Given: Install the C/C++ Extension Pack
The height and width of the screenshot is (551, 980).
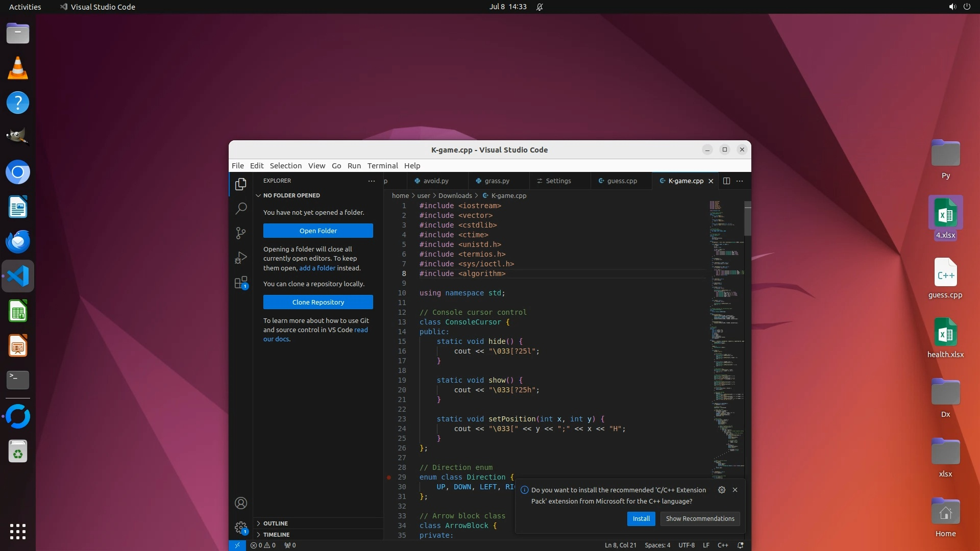Looking at the screenshot, I should 641,518.
